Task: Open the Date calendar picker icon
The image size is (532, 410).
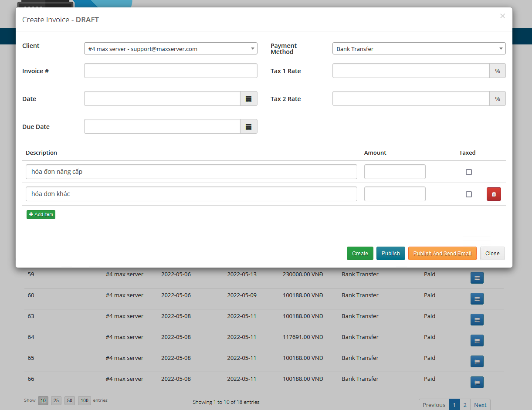Action: click(248, 99)
